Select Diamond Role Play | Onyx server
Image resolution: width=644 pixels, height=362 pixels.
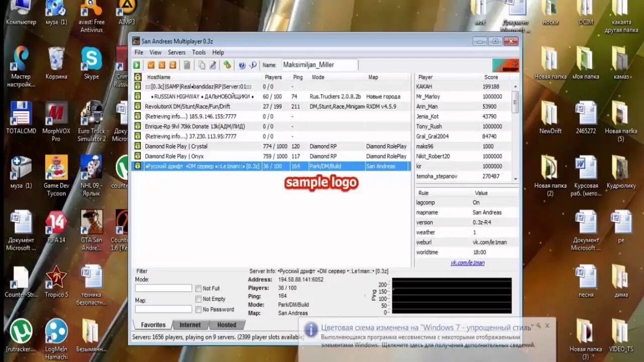[x=272, y=156]
